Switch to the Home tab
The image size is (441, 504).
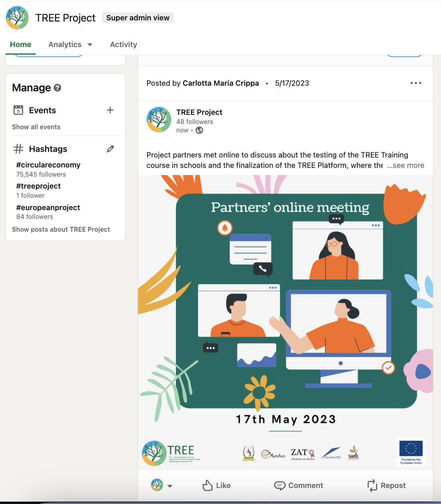click(20, 45)
